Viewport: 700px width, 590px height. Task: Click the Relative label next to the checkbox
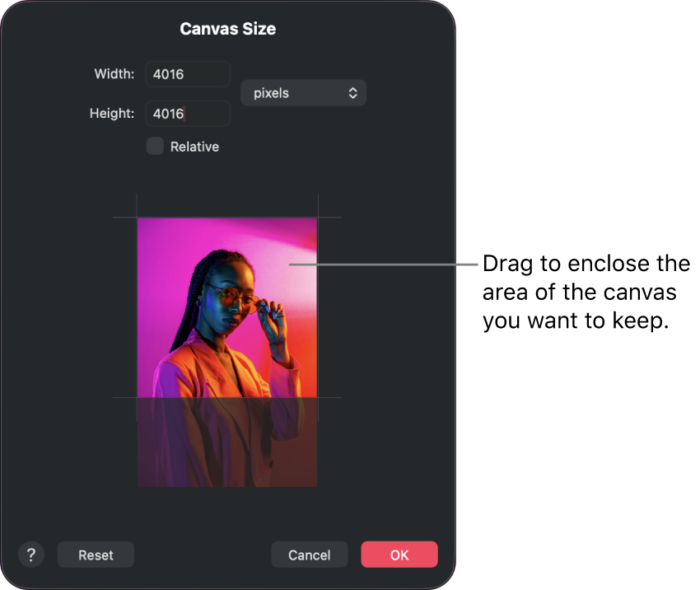click(194, 146)
